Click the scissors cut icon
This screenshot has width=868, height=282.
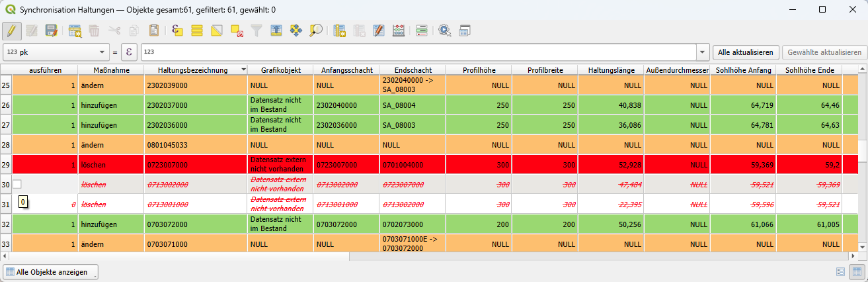click(x=114, y=30)
